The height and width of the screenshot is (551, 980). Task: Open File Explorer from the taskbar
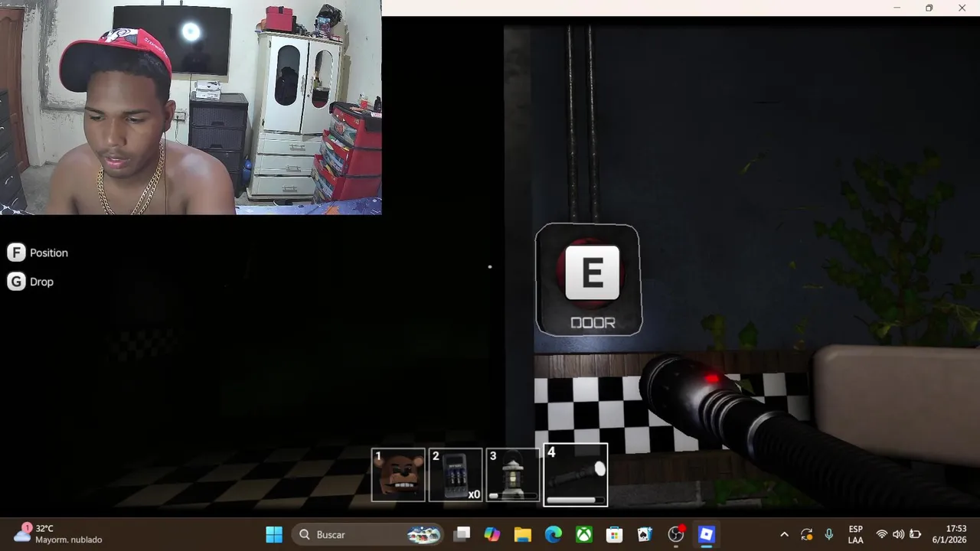coord(523,534)
